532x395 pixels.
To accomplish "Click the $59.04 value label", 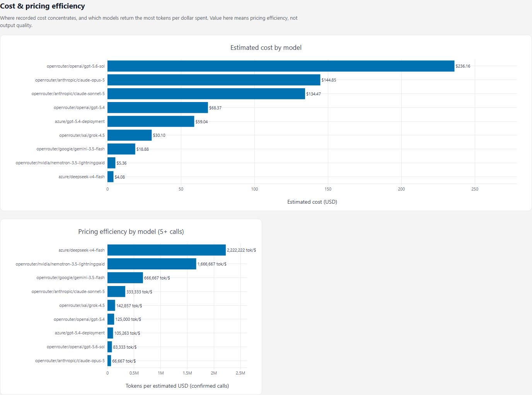I will click(x=201, y=122).
